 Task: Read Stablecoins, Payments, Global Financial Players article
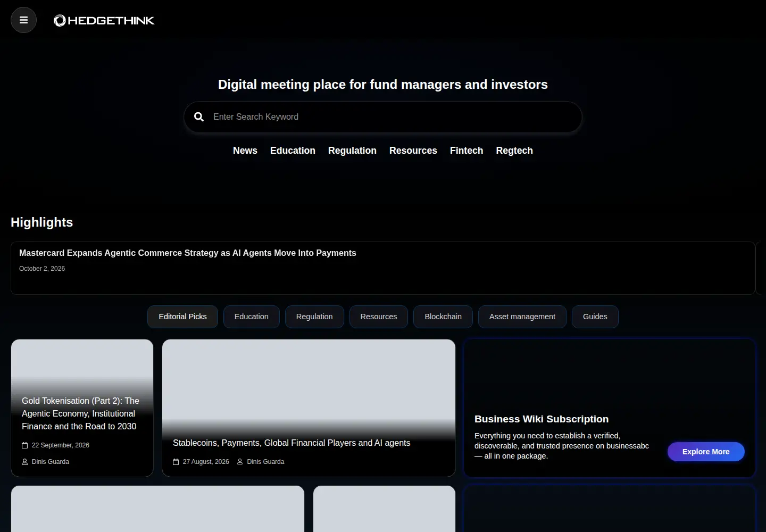coord(292,443)
